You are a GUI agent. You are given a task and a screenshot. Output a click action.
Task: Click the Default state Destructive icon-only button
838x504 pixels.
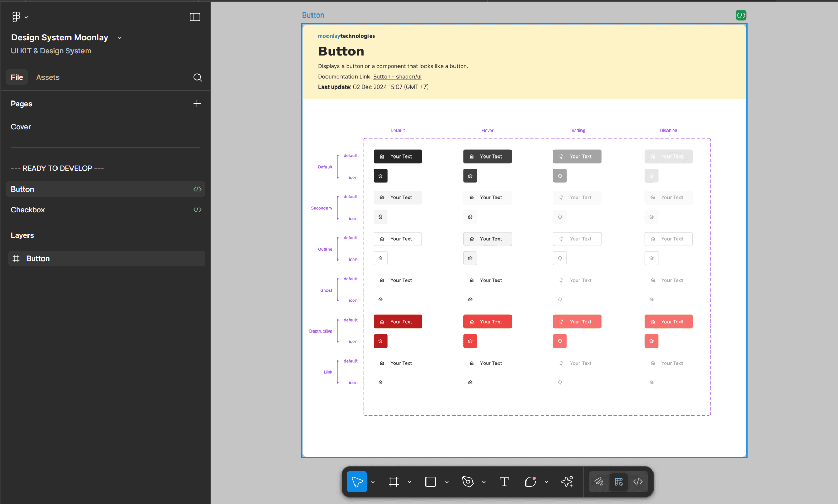pos(380,341)
